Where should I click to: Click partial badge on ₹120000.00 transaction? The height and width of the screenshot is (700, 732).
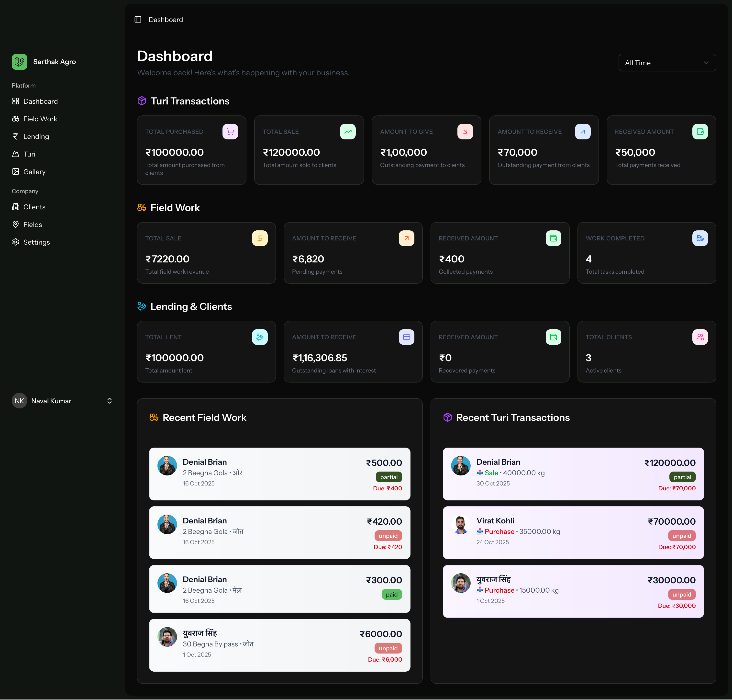click(682, 477)
